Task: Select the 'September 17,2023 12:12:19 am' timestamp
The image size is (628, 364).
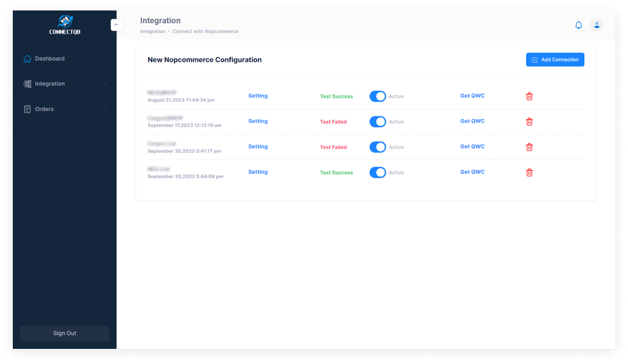Action: pyautogui.click(x=185, y=126)
